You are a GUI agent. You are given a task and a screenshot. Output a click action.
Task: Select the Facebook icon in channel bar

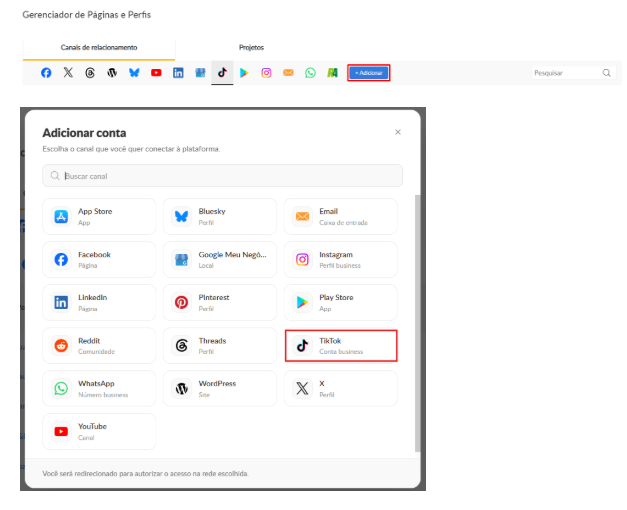[x=46, y=73]
